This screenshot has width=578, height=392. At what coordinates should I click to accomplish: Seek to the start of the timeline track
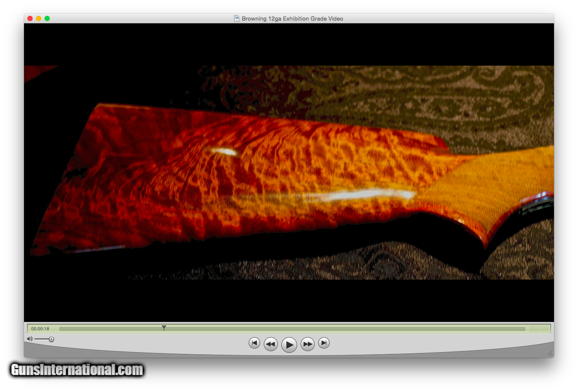(61, 329)
